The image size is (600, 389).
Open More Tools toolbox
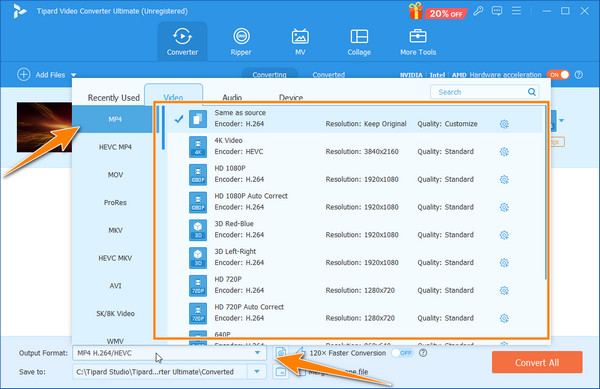pos(418,42)
